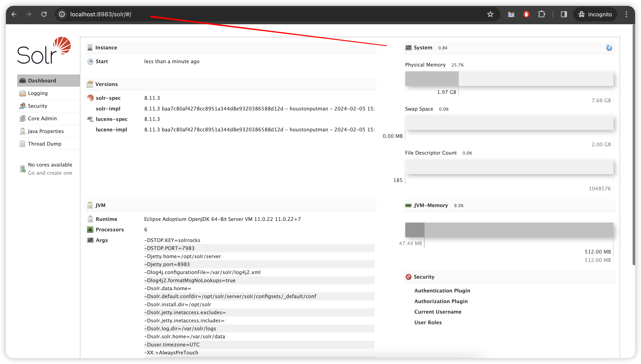Toggle the refresh icon for System stats
641x364 pixels.
[609, 47]
